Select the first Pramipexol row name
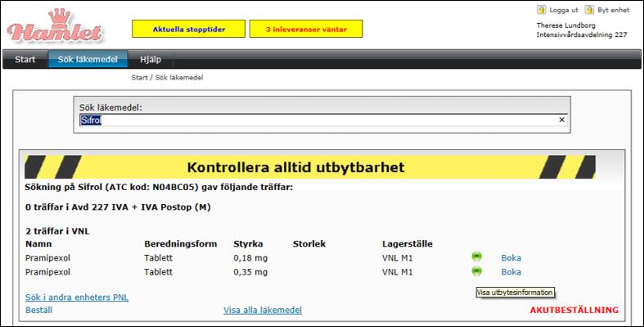Viewport: 644px width, 327px height. (47, 258)
